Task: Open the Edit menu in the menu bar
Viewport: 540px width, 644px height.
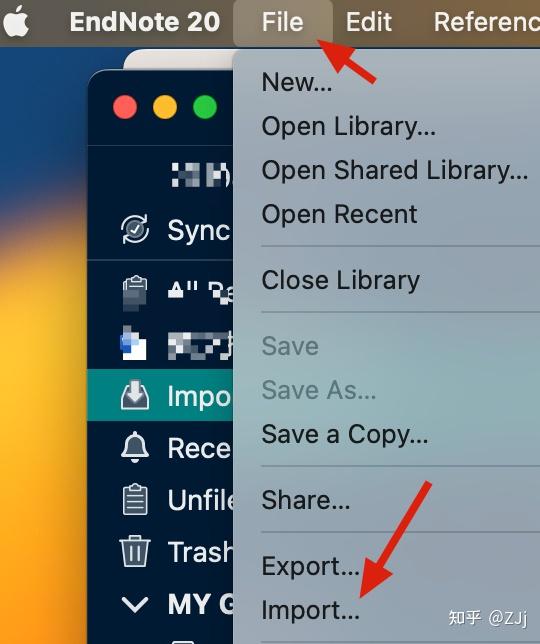Action: point(369,22)
